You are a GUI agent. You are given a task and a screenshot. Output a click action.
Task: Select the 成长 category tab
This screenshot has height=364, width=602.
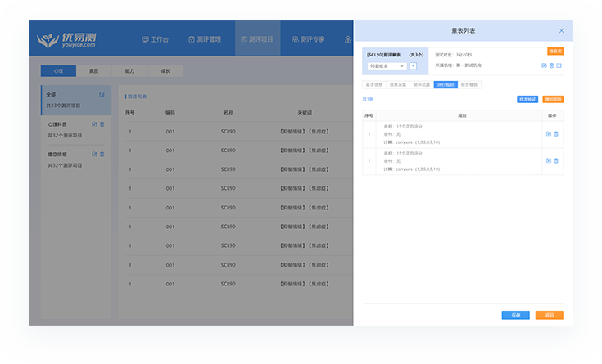pyautogui.click(x=165, y=71)
